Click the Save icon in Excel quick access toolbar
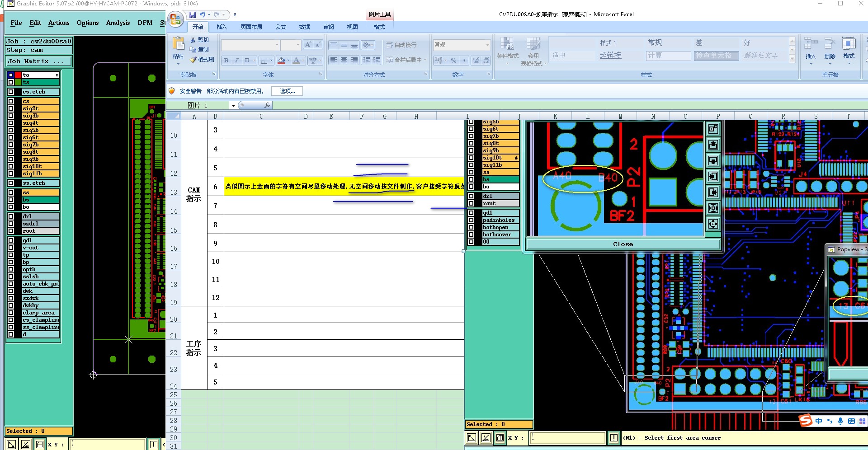Viewport: 868px width, 450px height. pyautogui.click(x=193, y=15)
